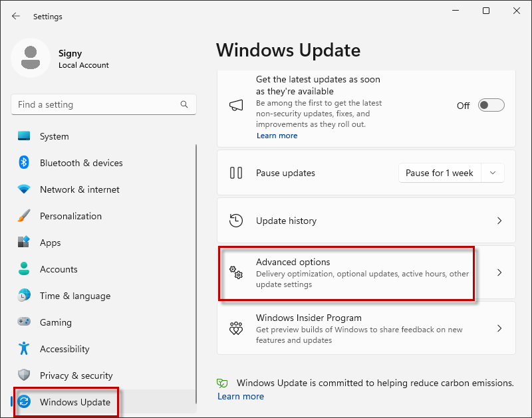Click Learn more under latest updates
The height and width of the screenshot is (418, 532).
tap(277, 136)
